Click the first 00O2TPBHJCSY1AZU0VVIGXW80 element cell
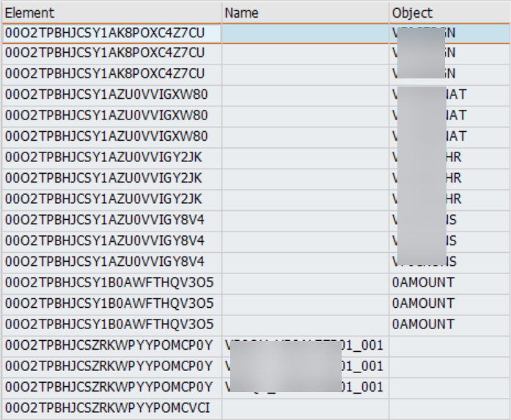Image resolution: width=511 pixels, height=420 pixels. point(112,95)
